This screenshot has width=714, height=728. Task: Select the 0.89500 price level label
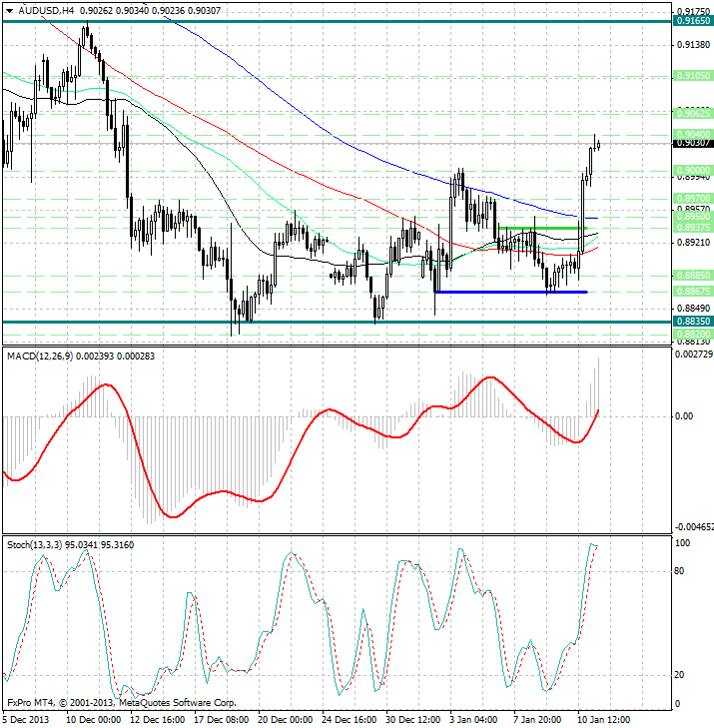[693, 217]
